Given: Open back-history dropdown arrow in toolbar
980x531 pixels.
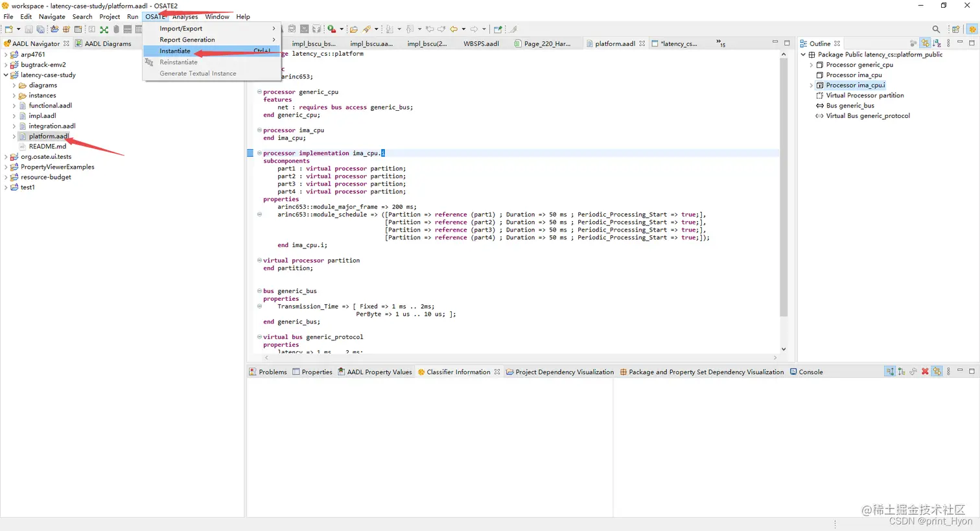Looking at the screenshot, I should pos(463,29).
